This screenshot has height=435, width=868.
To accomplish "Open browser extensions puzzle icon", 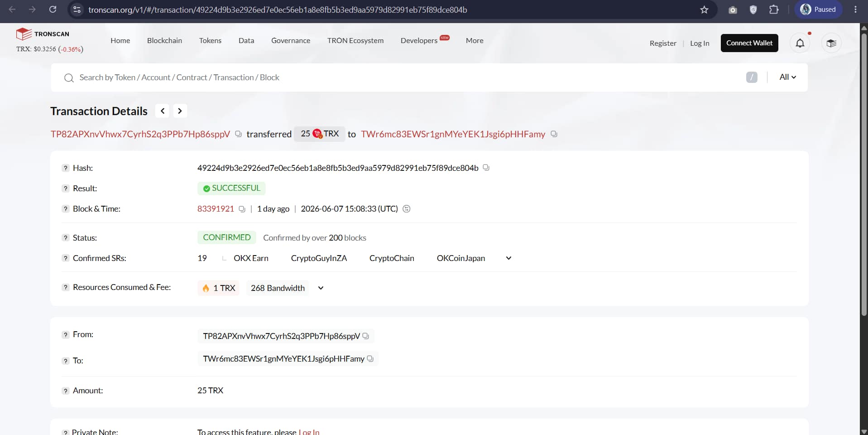I will point(774,10).
